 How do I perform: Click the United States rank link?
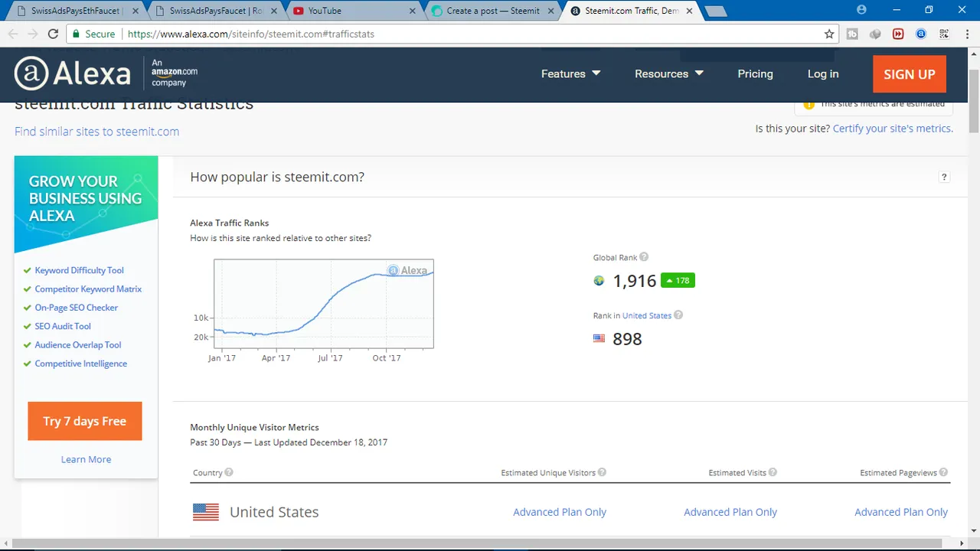(646, 315)
